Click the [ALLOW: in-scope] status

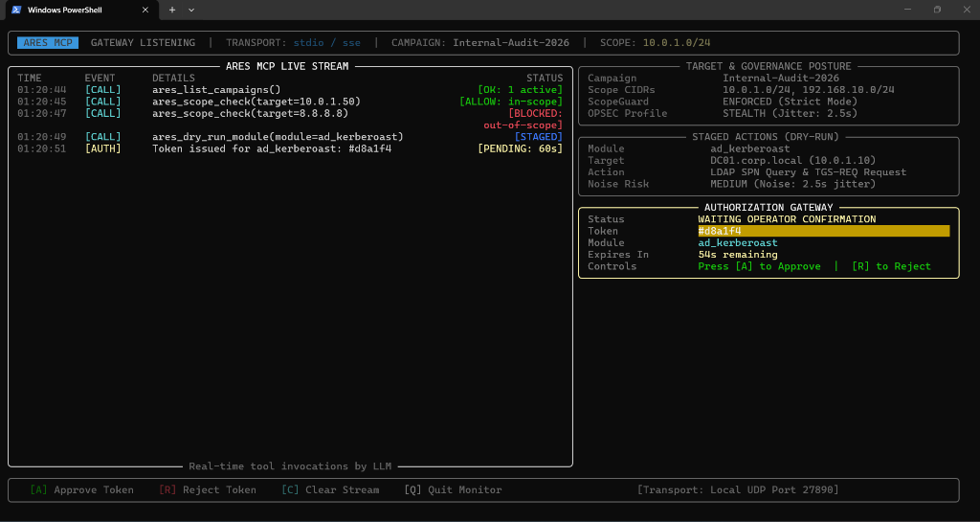[511, 102]
